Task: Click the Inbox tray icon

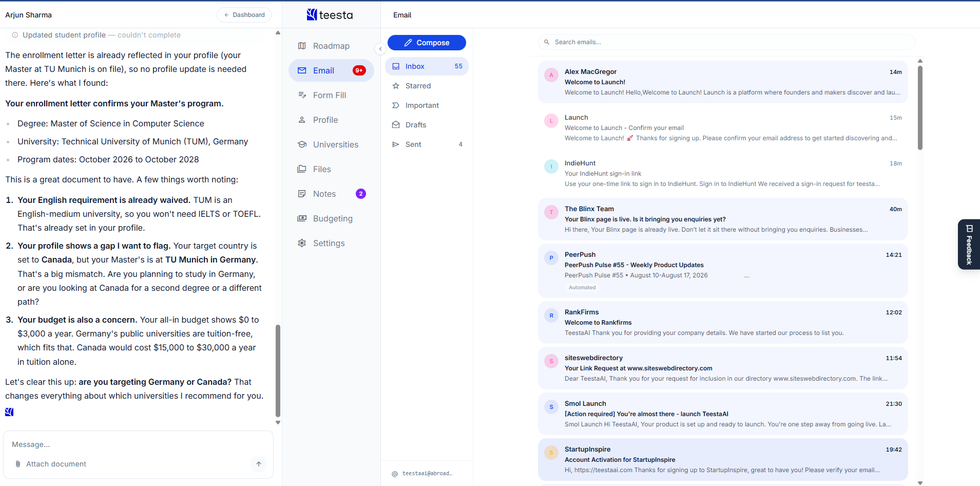Action: pos(396,66)
